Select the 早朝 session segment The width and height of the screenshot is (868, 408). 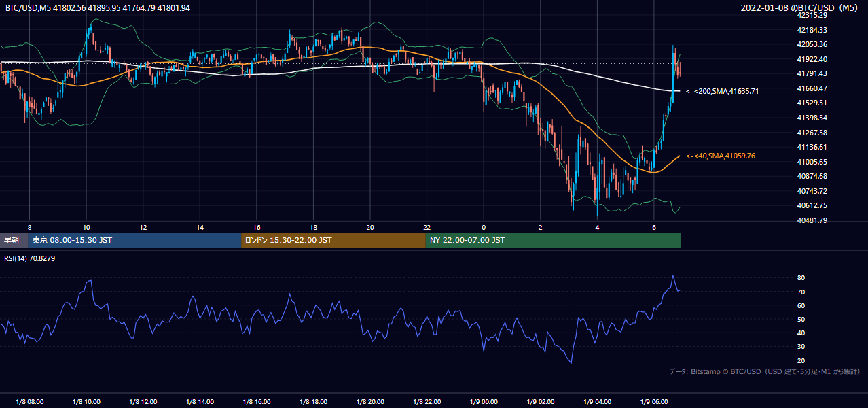[x=14, y=240]
